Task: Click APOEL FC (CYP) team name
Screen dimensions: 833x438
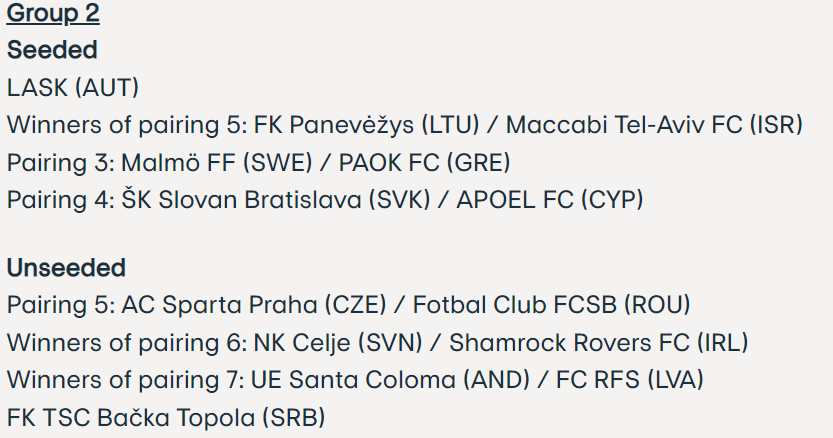Action: [550, 200]
